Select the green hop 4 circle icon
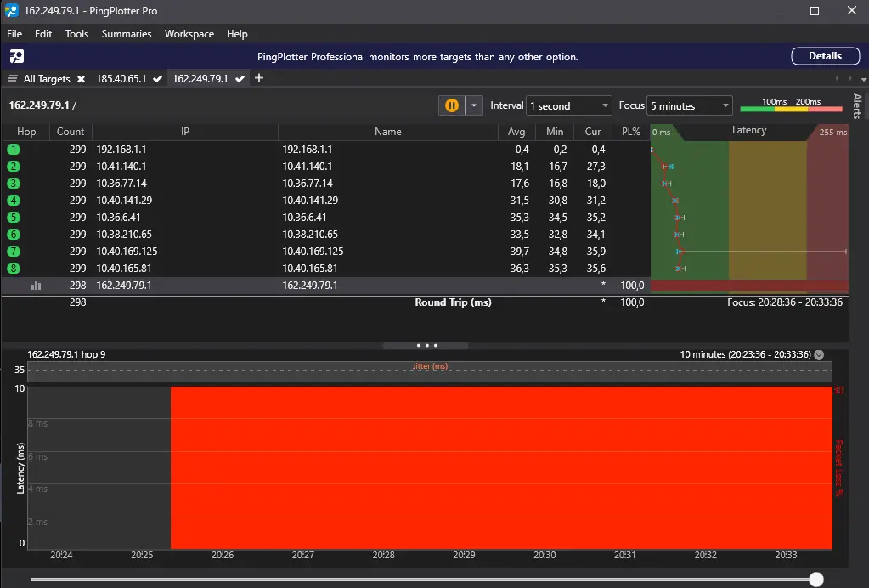This screenshot has height=588, width=869. [14, 200]
